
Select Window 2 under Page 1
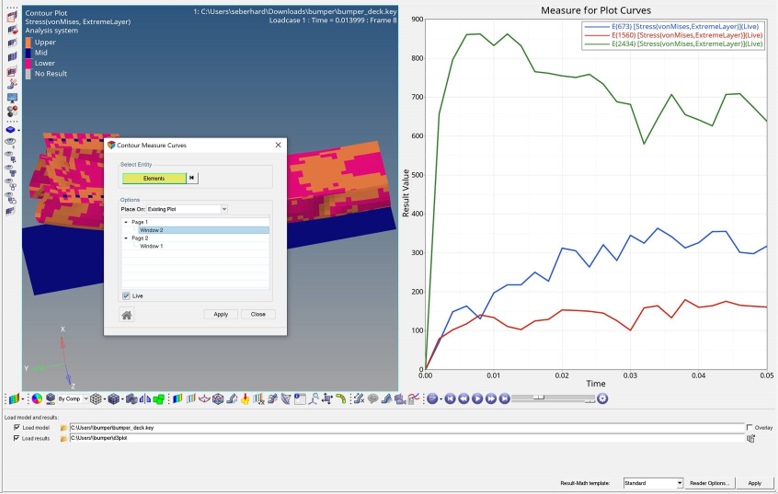tap(152, 230)
